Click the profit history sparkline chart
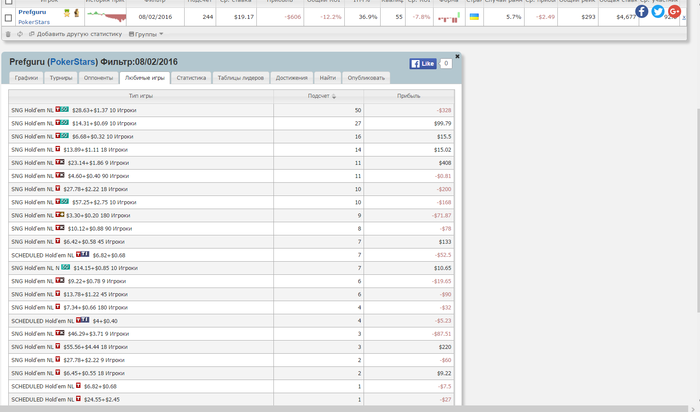The image size is (700, 412). [106, 17]
